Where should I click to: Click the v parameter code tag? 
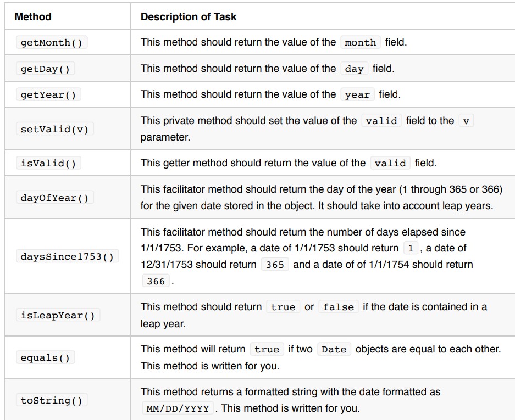pyautogui.click(x=466, y=121)
